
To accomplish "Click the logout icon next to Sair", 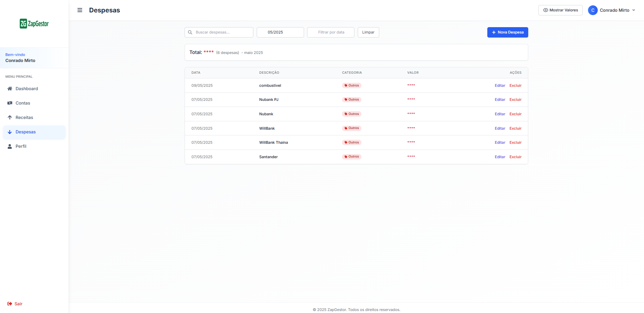I will pyautogui.click(x=9, y=304).
